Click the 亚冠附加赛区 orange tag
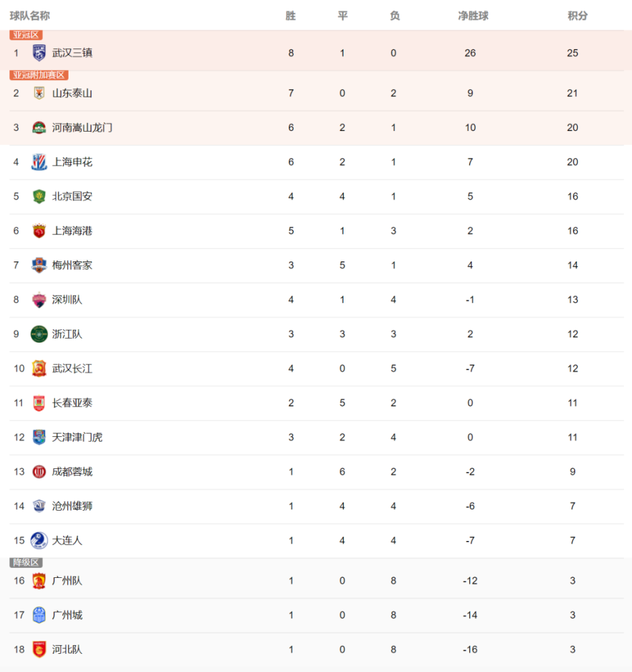The height and width of the screenshot is (672, 632). pyautogui.click(x=38, y=75)
